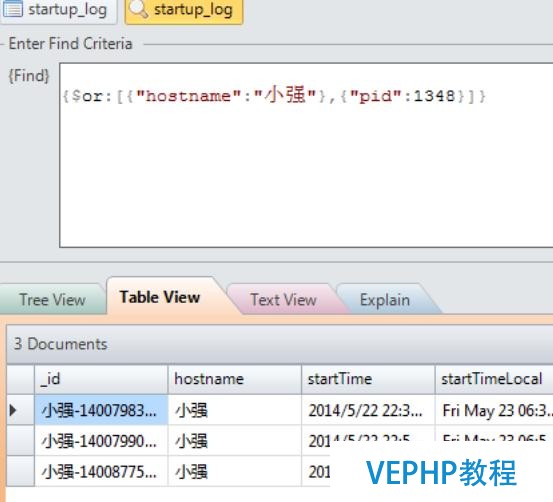The height and width of the screenshot is (502, 553).
Task: Click the startTime column header
Action: (x=369, y=379)
